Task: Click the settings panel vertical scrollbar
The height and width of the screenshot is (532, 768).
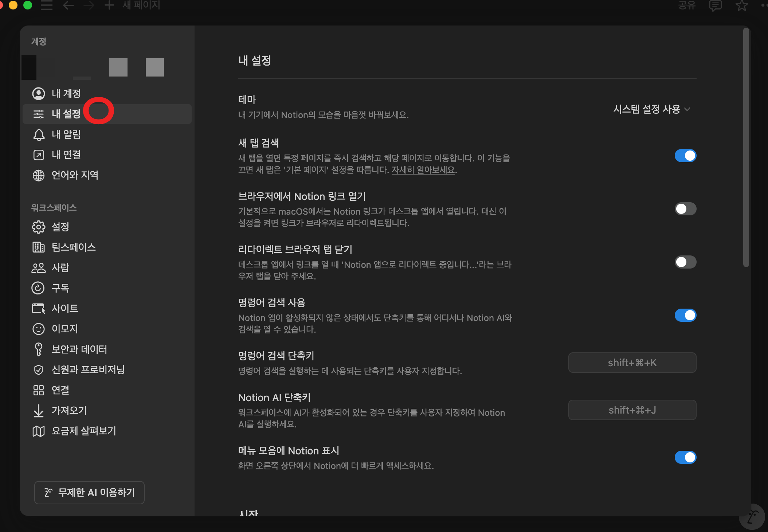Action: [746, 148]
